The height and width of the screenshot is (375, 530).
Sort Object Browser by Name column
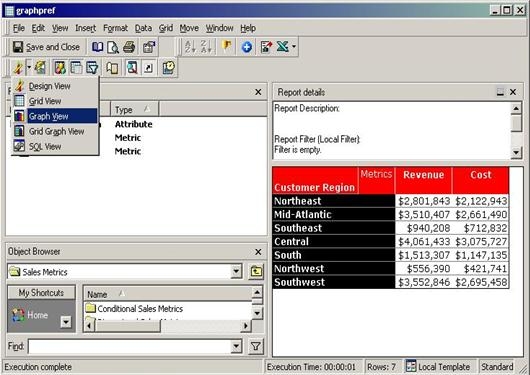tap(167, 294)
